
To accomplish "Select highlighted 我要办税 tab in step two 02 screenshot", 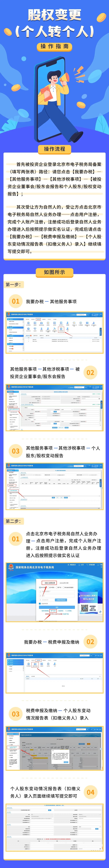I will tap(38, 660).
